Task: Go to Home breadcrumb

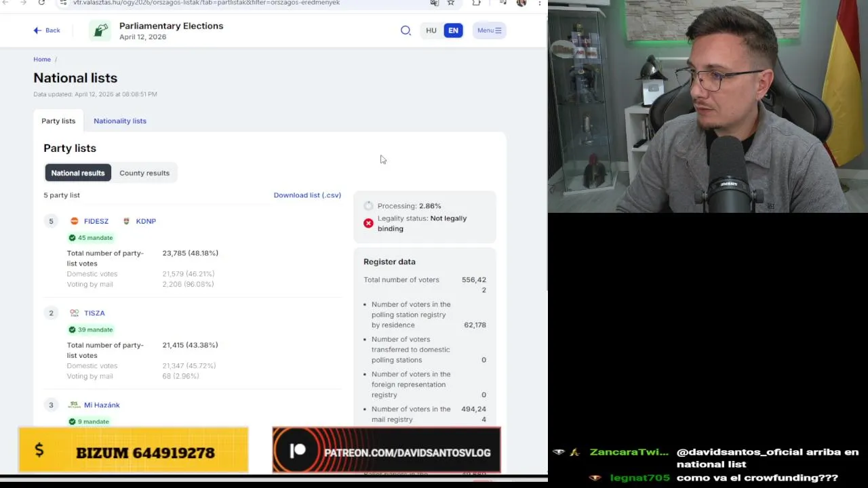Action: click(42, 60)
